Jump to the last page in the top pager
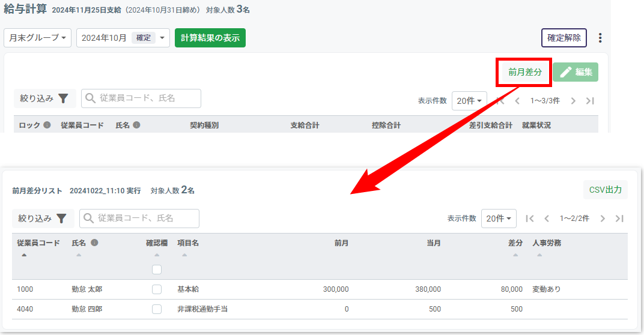 tap(590, 101)
